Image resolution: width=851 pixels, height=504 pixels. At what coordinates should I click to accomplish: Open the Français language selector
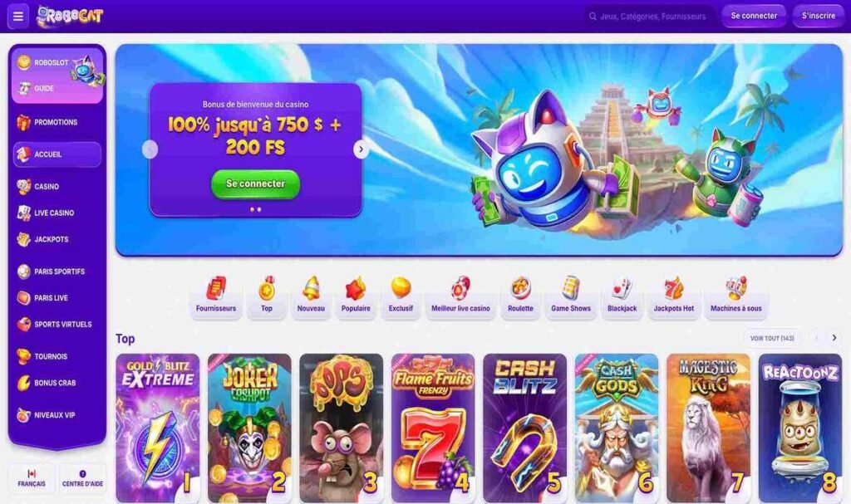[32, 478]
